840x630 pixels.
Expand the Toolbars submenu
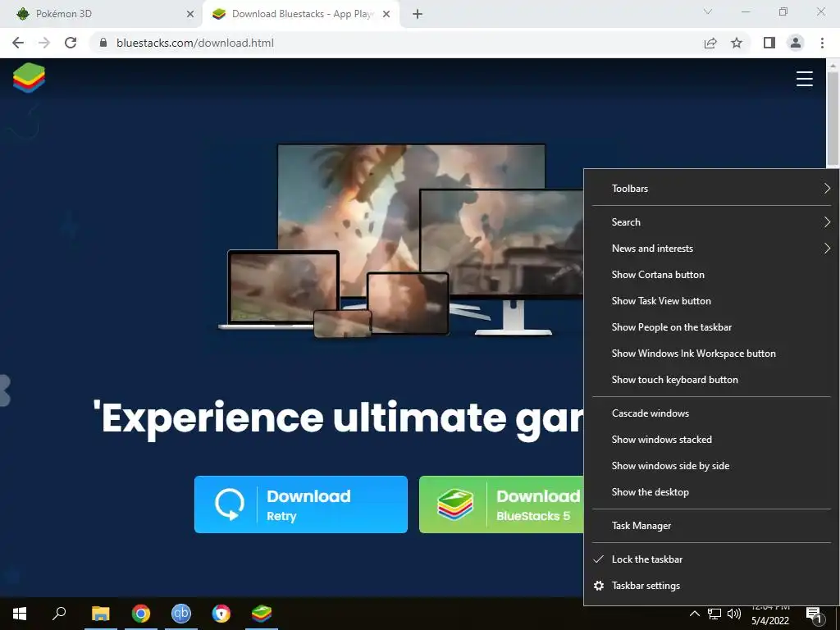pyautogui.click(x=711, y=189)
